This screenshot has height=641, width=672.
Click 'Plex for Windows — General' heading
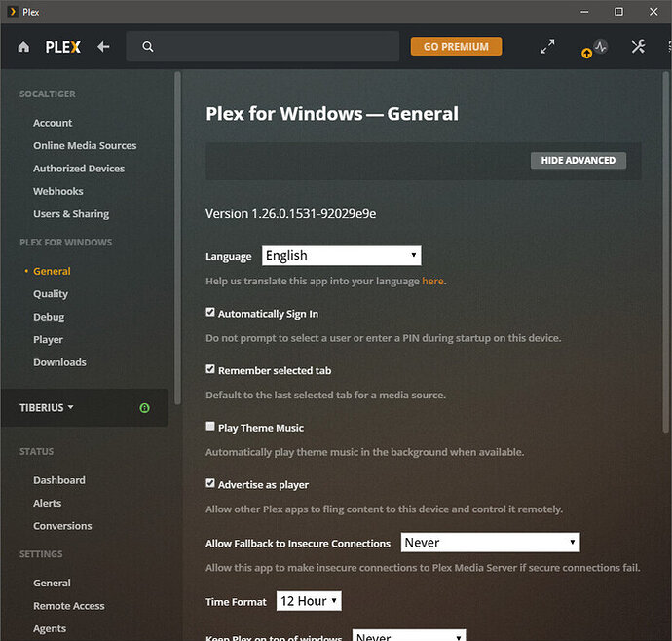[x=332, y=114]
